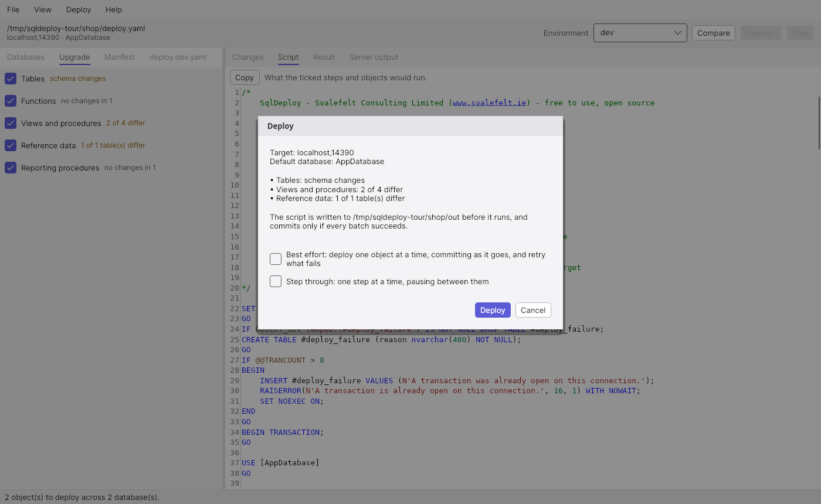821x504 pixels.
Task: Open the File menu
Action: (x=13, y=9)
